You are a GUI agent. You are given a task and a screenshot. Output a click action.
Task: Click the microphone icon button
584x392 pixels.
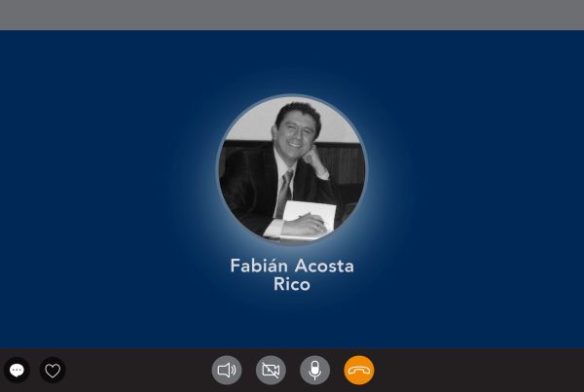(314, 370)
